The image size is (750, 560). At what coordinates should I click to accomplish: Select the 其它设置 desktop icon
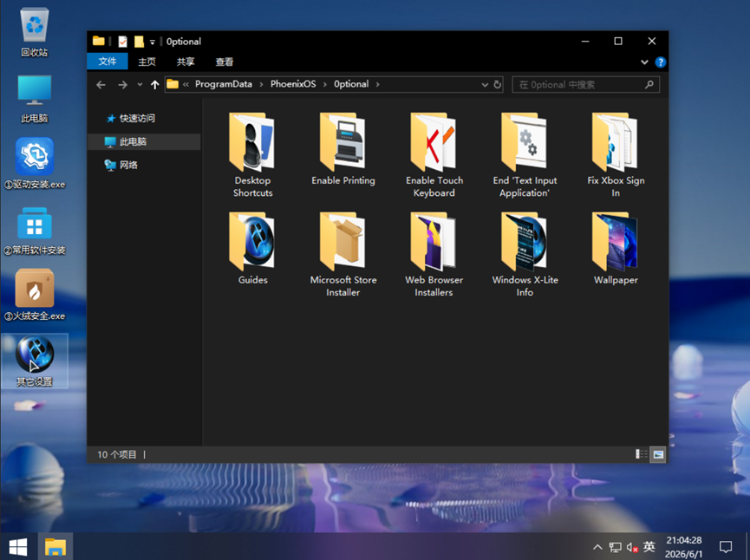pos(35,361)
